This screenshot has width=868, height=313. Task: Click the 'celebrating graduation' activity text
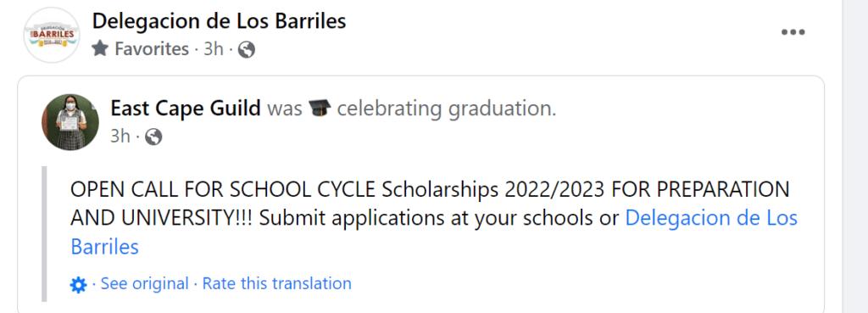click(446, 109)
